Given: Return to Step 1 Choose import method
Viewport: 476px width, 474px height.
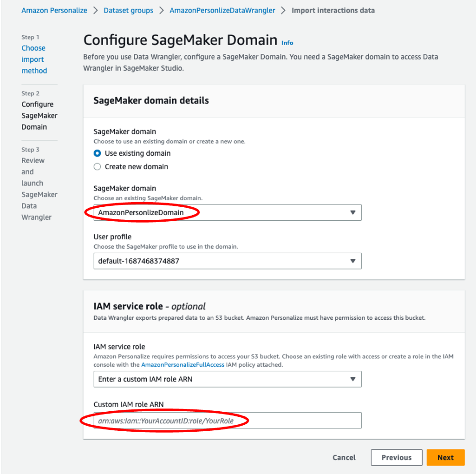Looking at the screenshot, I should click(x=34, y=59).
